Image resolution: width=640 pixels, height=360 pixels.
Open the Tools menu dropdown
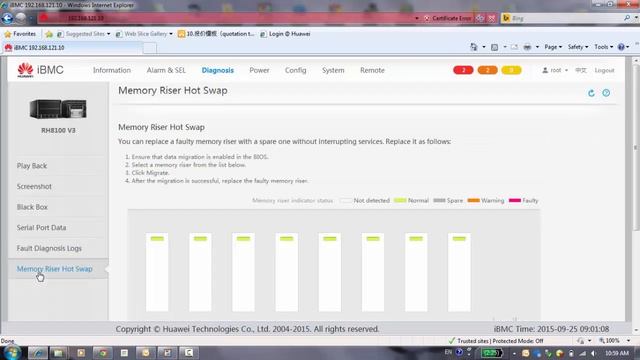[603, 47]
